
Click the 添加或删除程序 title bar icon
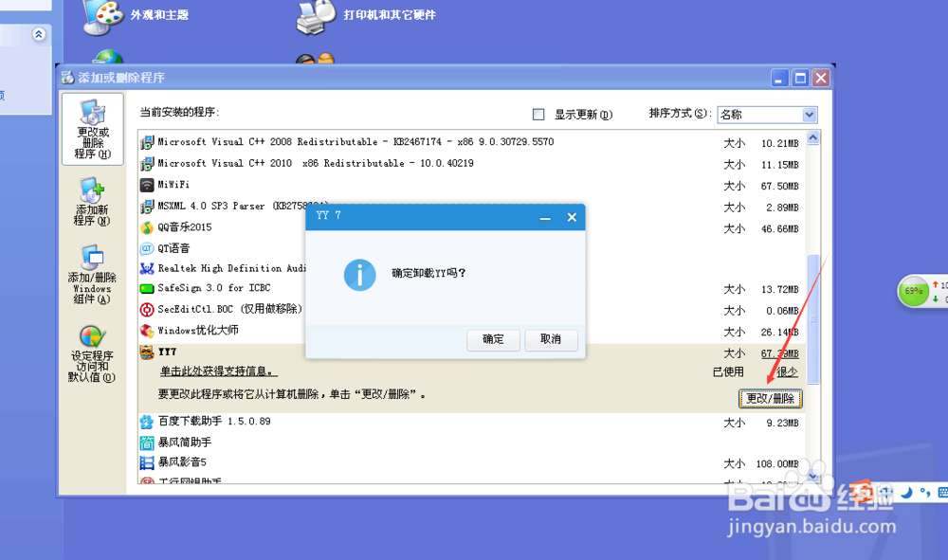67,78
